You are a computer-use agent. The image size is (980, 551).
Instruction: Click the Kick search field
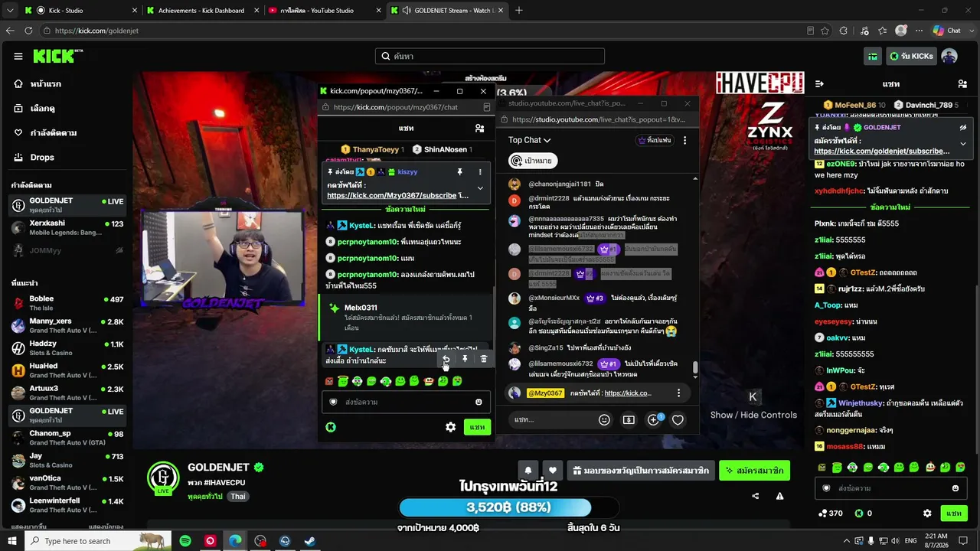pyautogui.click(x=490, y=56)
